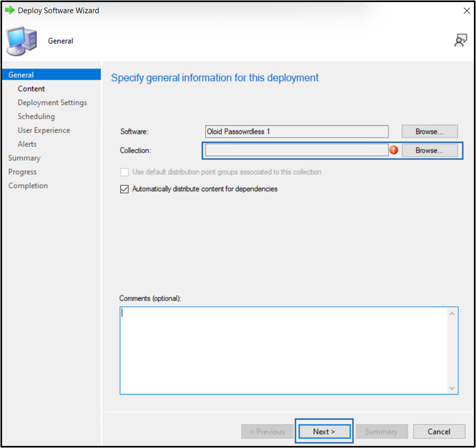Click the feedback person icon in the header

[460, 41]
